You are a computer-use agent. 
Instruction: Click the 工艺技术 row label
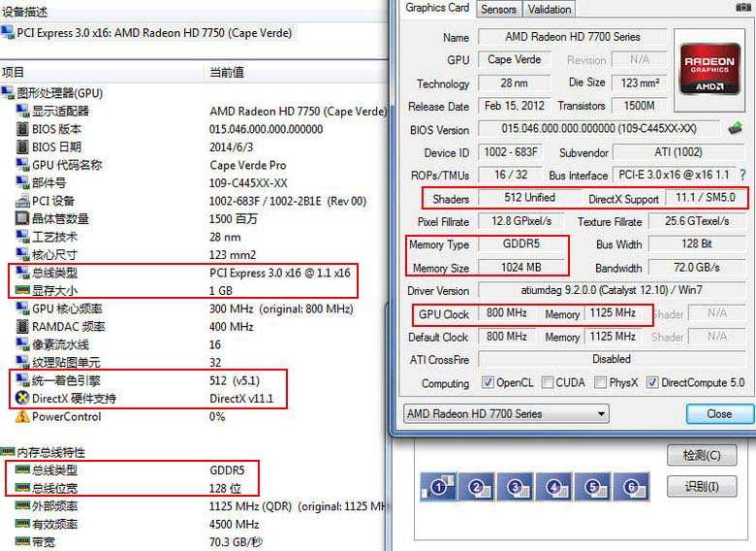54,237
